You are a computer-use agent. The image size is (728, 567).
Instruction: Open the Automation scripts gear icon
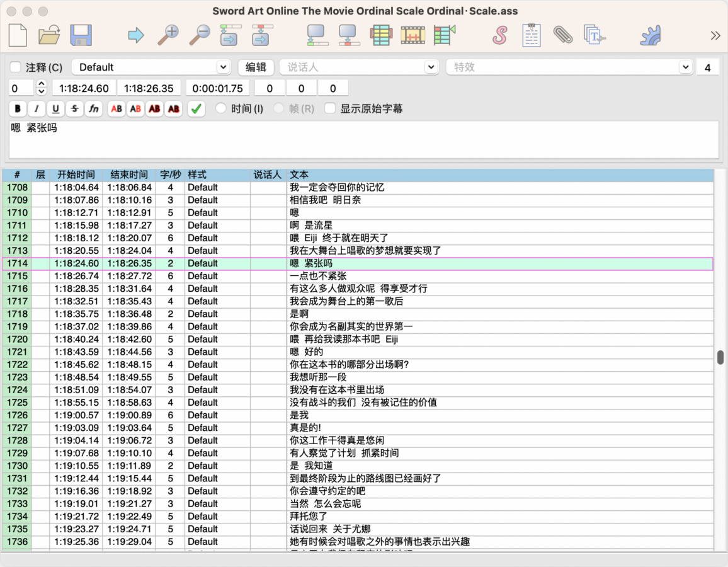650,35
